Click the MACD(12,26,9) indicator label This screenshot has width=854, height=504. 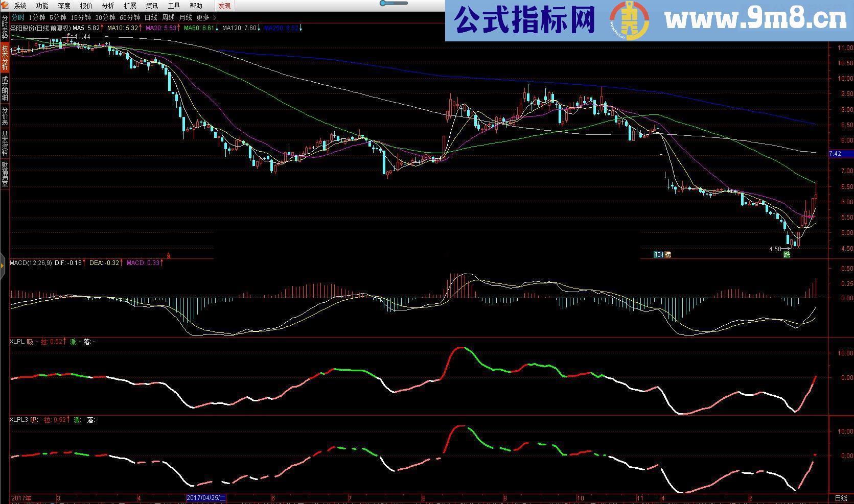[x=31, y=262]
